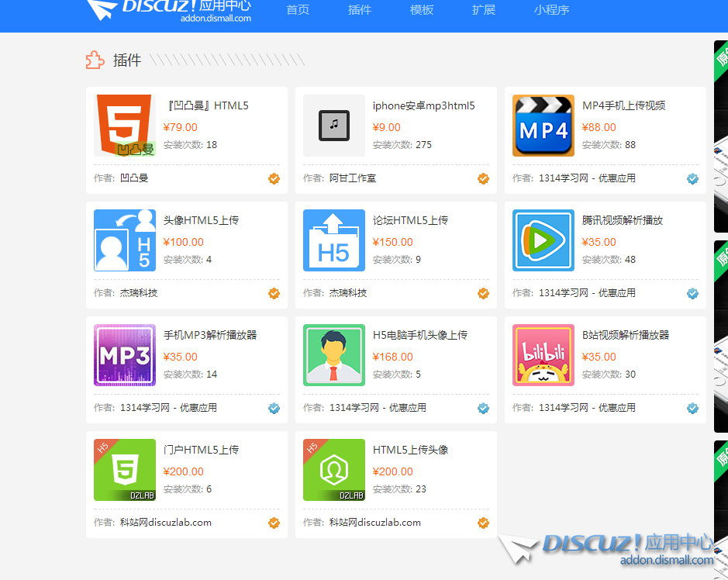Open the B站视频解析播放器 title link

[626, 335]
